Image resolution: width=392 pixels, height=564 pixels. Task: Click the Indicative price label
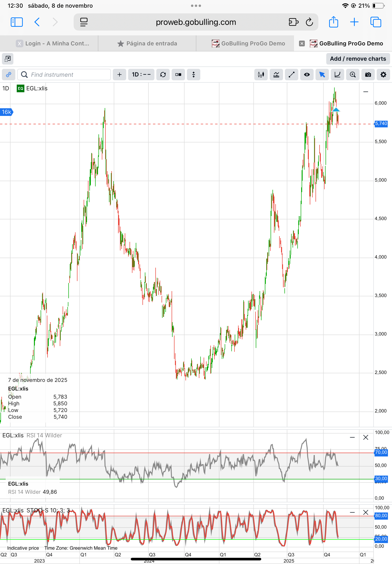coord(23,548)
